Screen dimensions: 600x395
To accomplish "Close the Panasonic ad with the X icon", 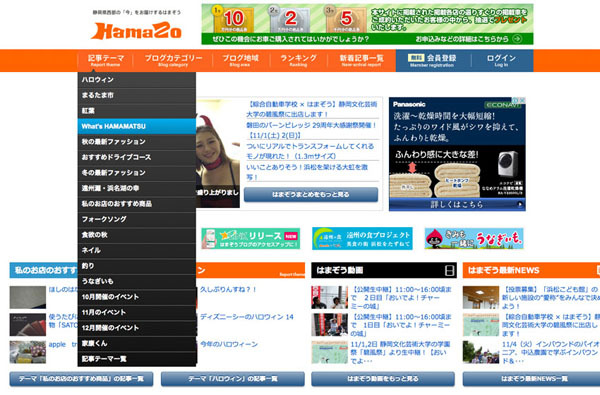I will pyautogui.click(x=522, y=100).
